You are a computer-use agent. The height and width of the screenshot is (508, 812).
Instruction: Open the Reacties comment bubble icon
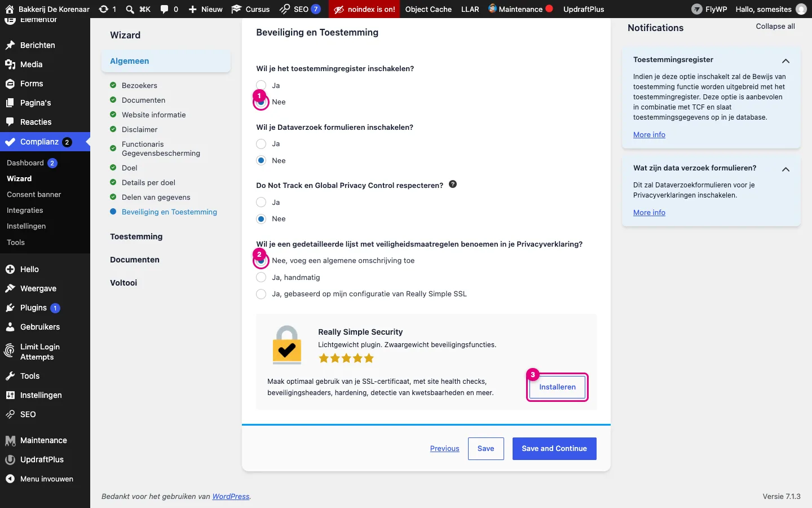click(x=10, y=122)
